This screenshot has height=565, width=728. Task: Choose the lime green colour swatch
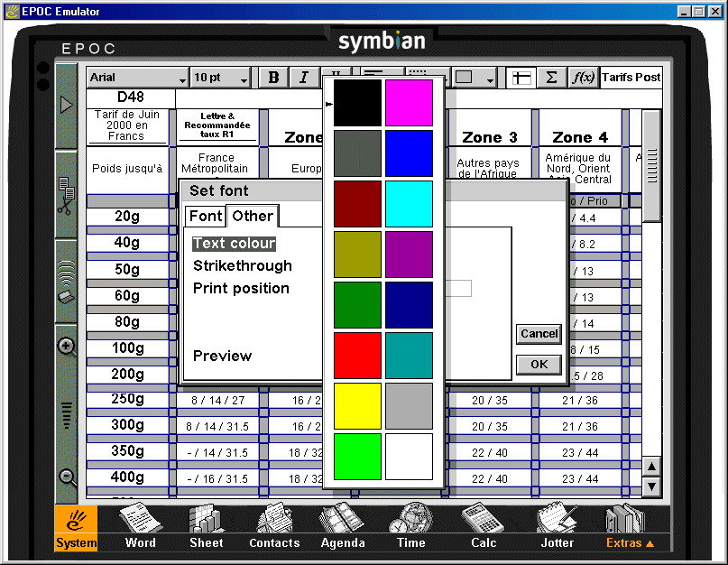tap(357, 457)
